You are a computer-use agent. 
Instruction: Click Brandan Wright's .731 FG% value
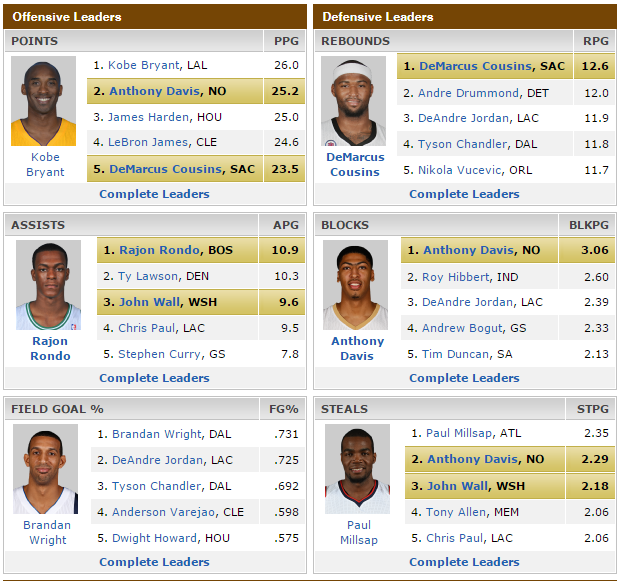coord(286,434)
